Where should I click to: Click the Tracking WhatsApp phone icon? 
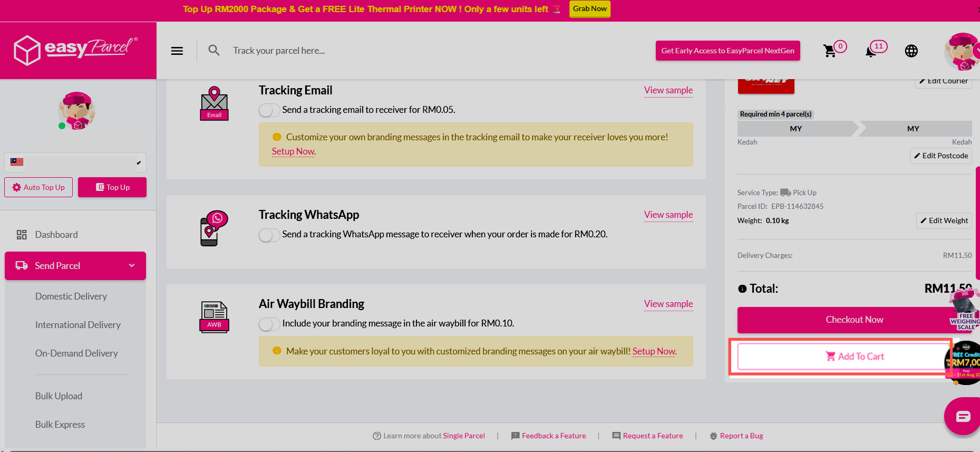tap(214, 228)
